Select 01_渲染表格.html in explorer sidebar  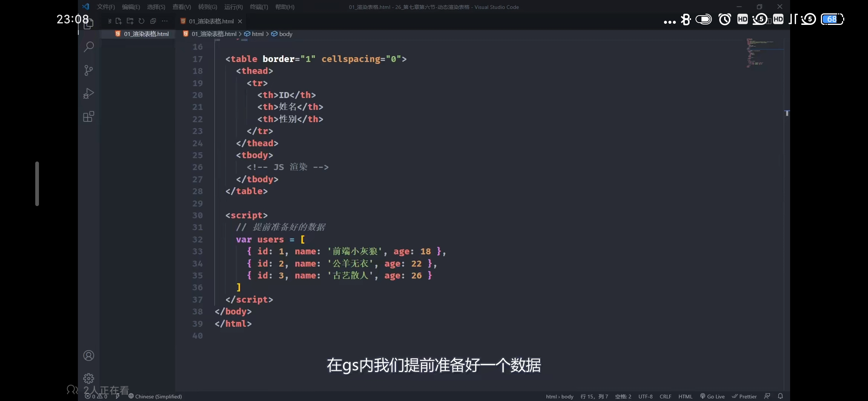[x=146, y=34]
